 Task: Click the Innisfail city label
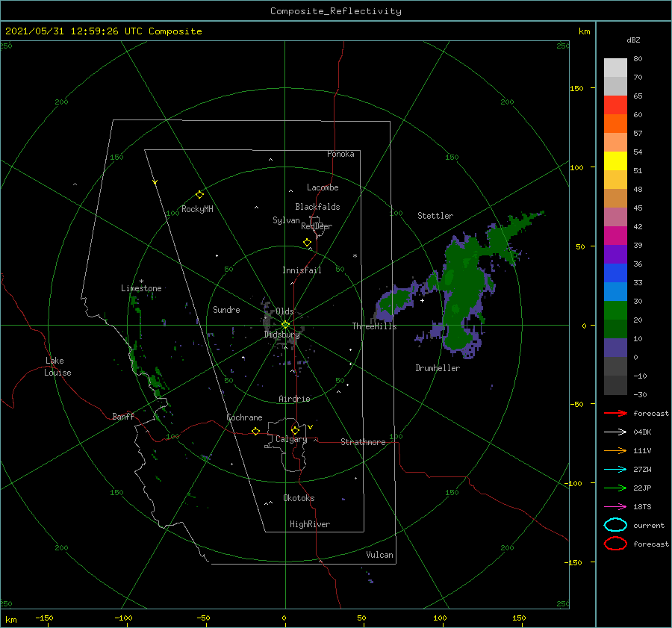(x=302, y=270)
